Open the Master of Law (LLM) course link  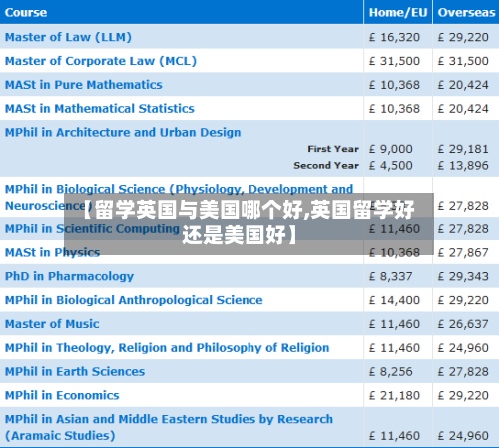pyautogui.click(x=68, y=37)
